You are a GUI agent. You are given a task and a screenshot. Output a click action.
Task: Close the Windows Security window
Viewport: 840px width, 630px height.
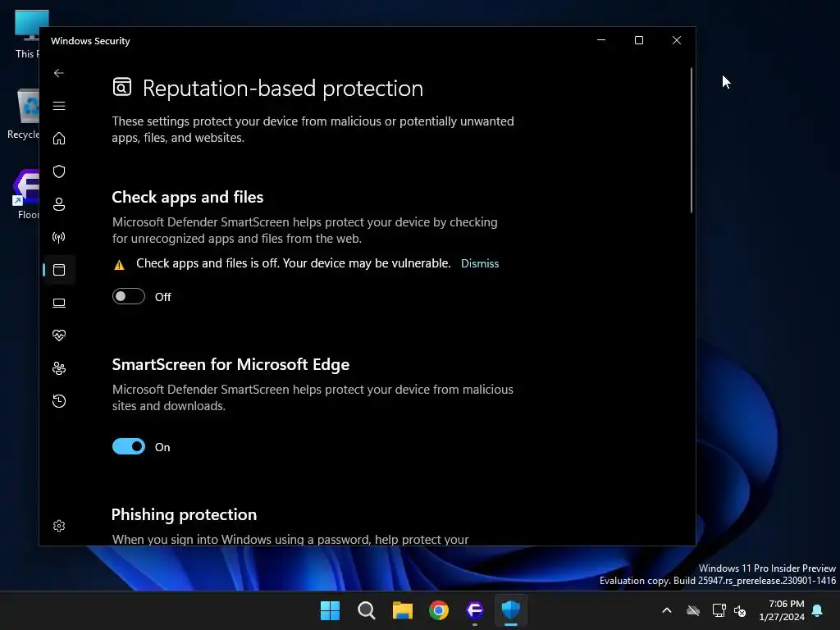pos(677,40)
